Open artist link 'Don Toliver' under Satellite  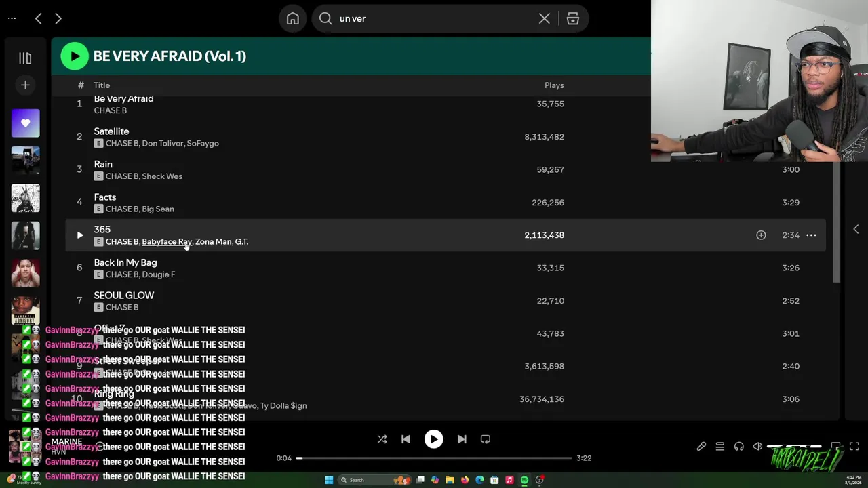coord(162,144)
